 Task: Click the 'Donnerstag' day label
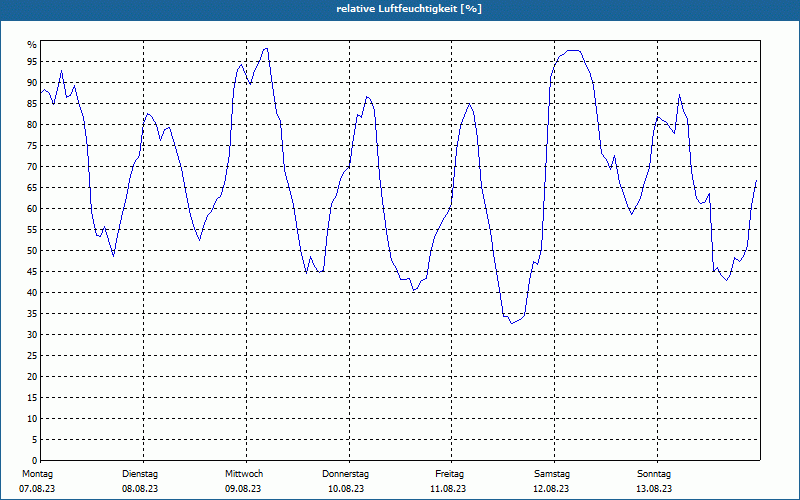pyautogui.click(x=345, y=474)
